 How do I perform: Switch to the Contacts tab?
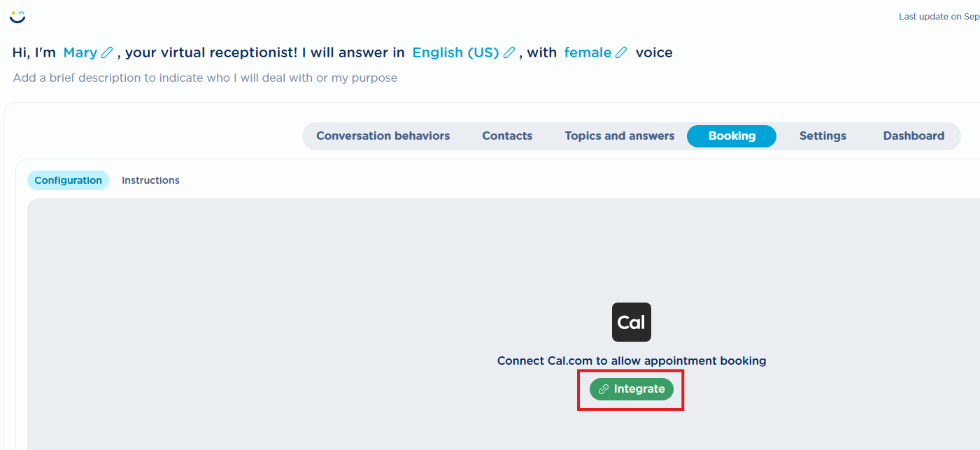click(507, 136)
